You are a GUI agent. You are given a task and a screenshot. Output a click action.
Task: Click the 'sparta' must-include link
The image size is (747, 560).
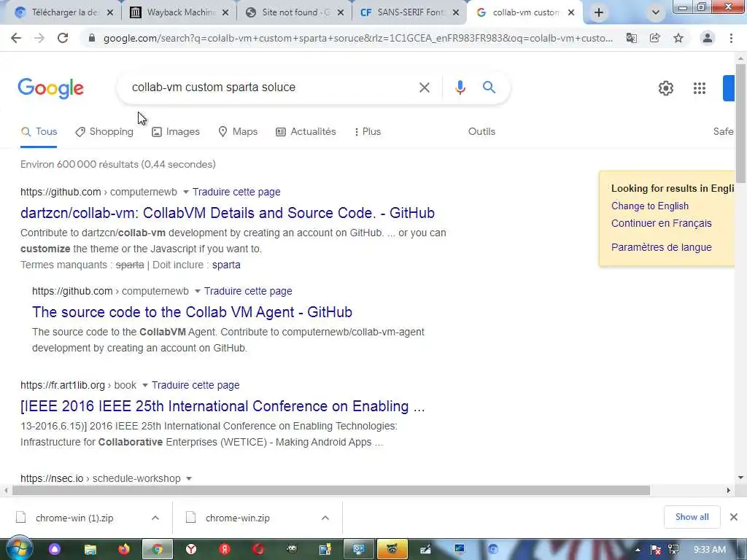(226, 265)
